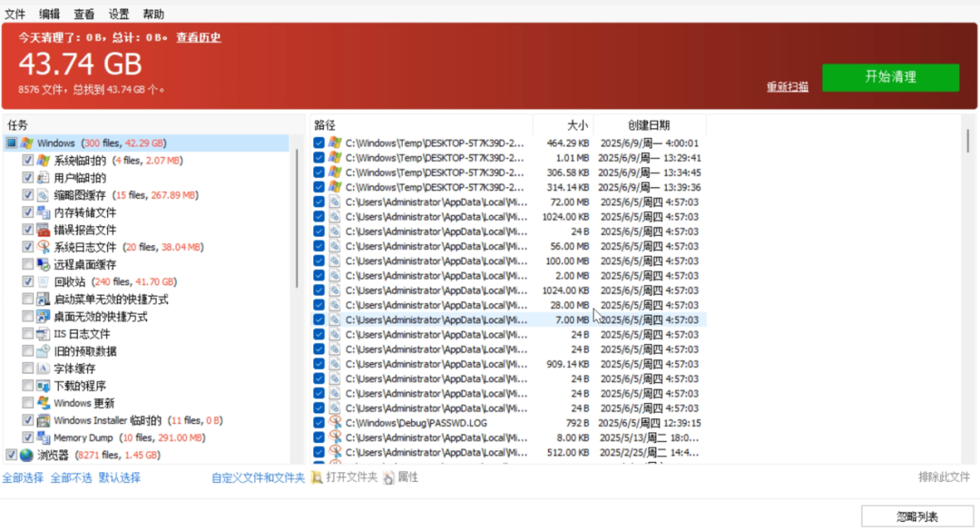The height and width of the screenshot is (531, 980).
Task: Click the icon of the 72.00 MB file row
Action: (x=335, y=202)
